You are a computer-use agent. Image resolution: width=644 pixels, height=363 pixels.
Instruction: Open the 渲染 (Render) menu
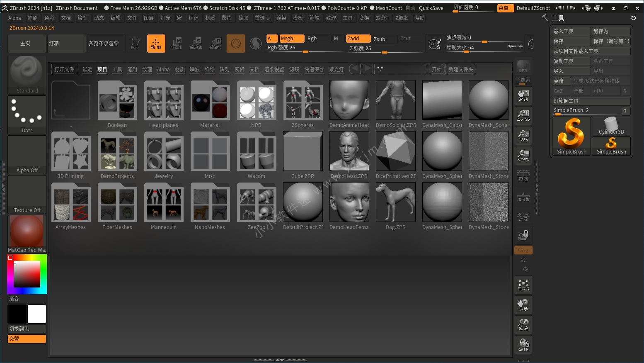(x=281, y=18)
